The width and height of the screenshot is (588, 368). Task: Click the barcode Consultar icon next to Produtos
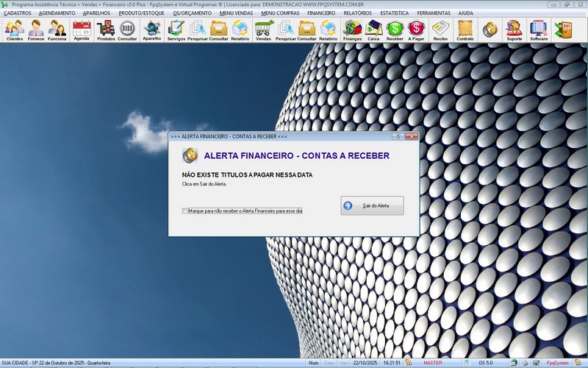(127, 30)
